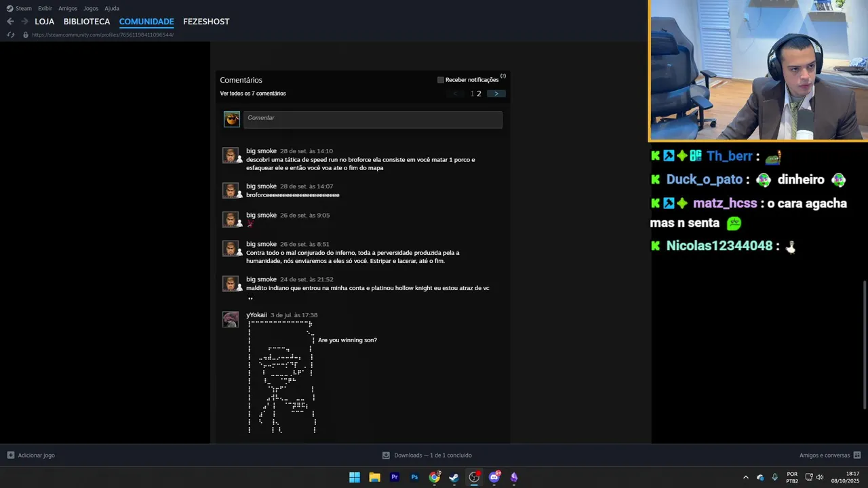Viewport: 868px width, 488px height.
Task: Click your own avatar beside Comentar box
Action: click(232, 119)
